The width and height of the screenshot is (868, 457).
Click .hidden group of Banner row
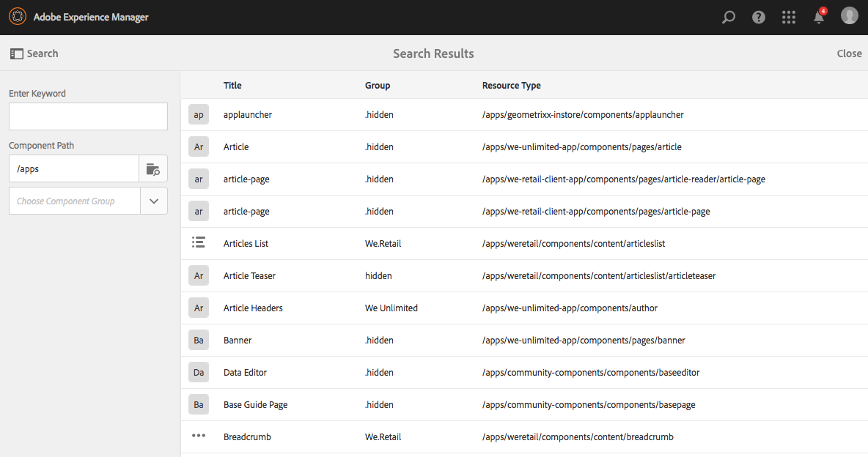tap(379, 340)
